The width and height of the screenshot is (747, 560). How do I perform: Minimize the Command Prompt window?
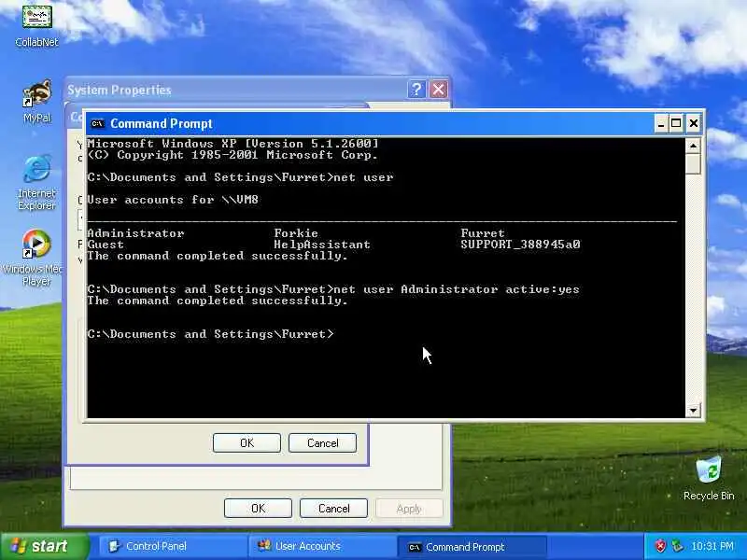point(660,124)
